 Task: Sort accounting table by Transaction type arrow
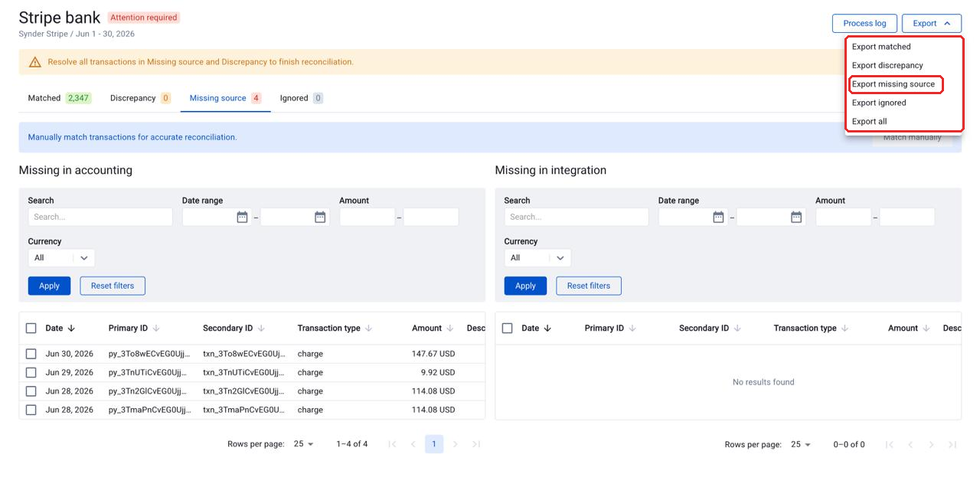tap(368, 329)
